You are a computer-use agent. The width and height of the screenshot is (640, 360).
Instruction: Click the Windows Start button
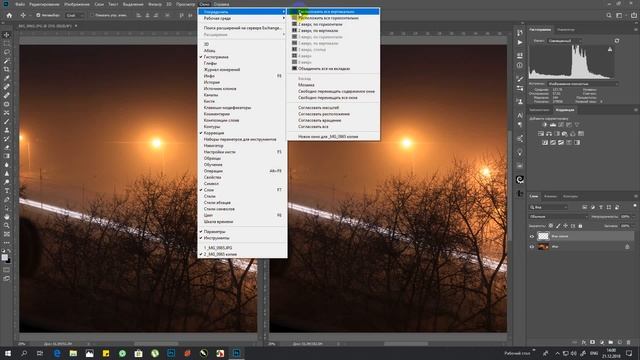point(8,353)
